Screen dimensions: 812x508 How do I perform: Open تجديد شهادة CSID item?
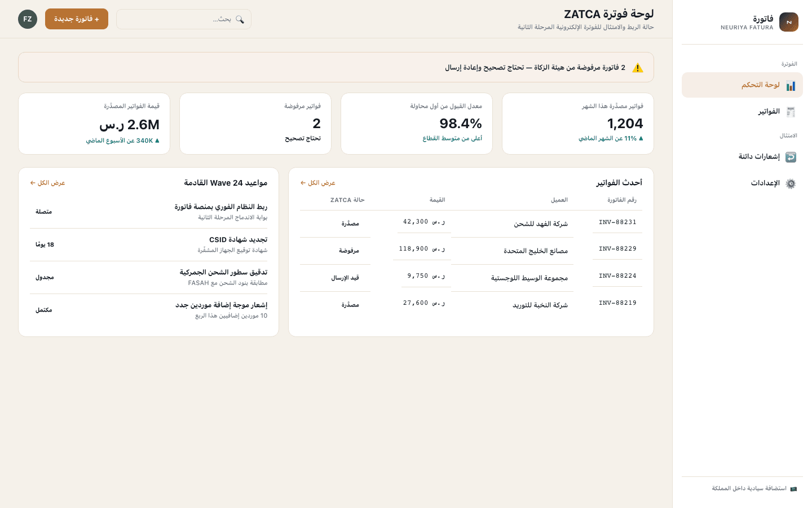pos(149,244)
